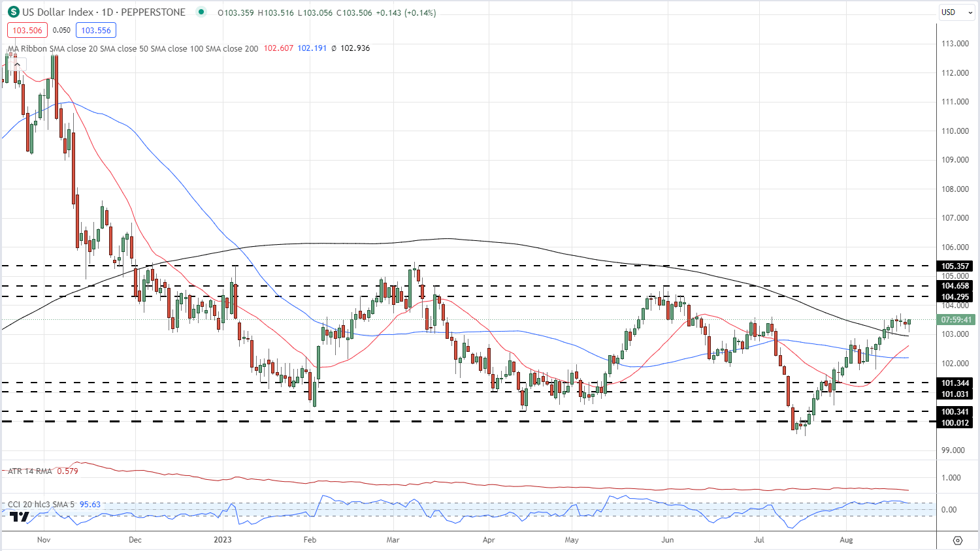Click the Apr label on time axis
Screen dimensions: 980x551
click(x=488, y=540)
